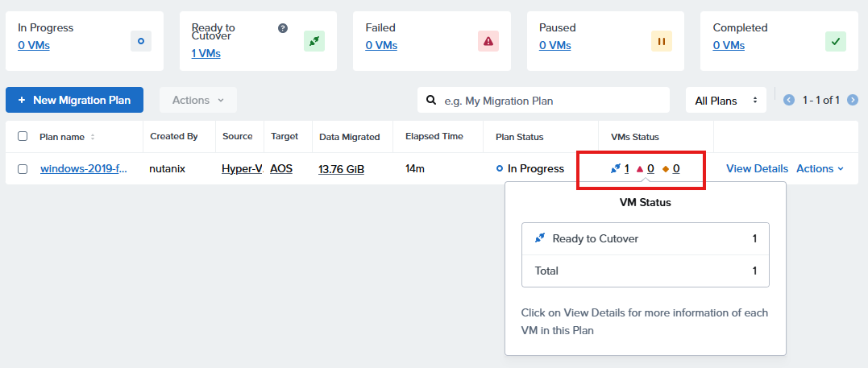The width and height of the screenshot is (868, 368).
Task: Click the migration plan search field
Action: coord(552,101)
